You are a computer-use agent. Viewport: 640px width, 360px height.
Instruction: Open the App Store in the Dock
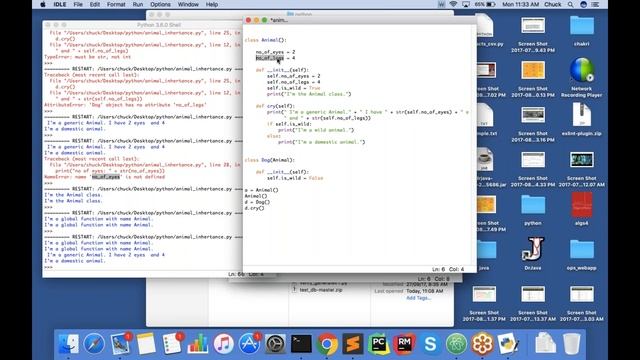click(249, 344)
